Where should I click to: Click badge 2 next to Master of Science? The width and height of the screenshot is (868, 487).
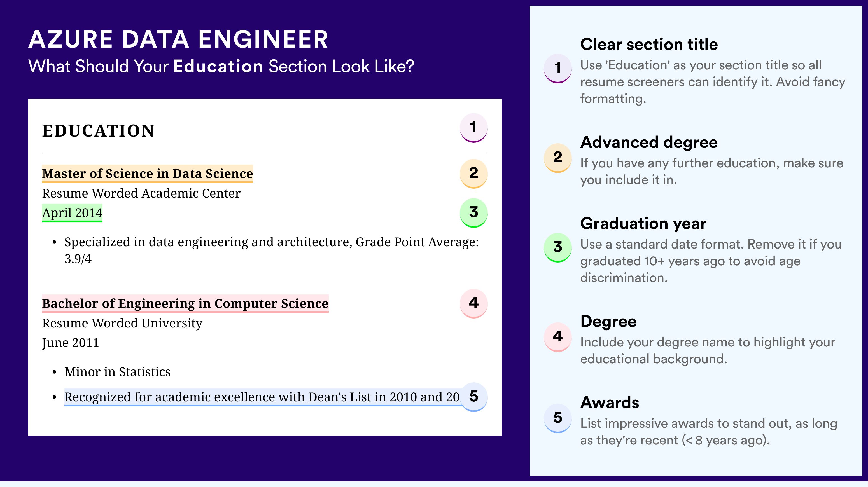(473, 173)
